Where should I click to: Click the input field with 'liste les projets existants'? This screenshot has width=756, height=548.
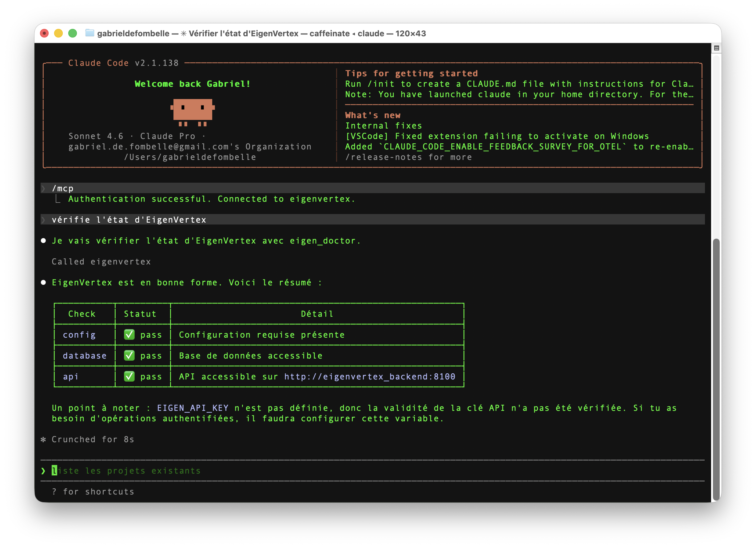373,471
